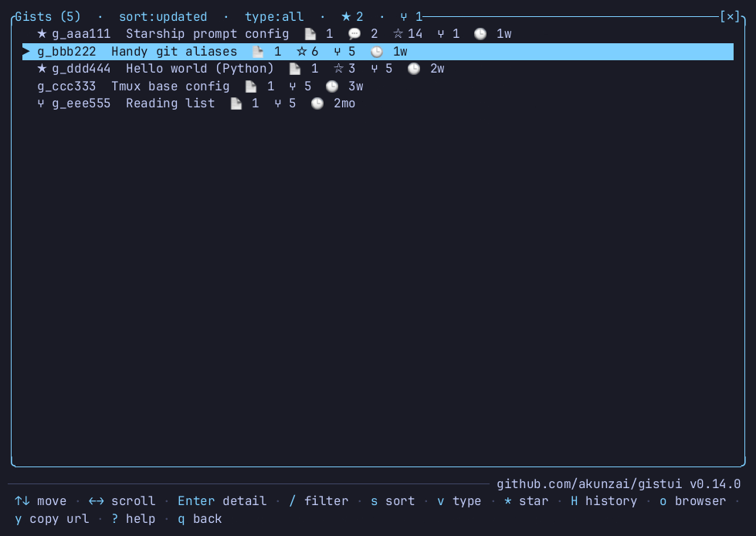
Task: Click the type:all header indicator
Action: pos(274,17)
